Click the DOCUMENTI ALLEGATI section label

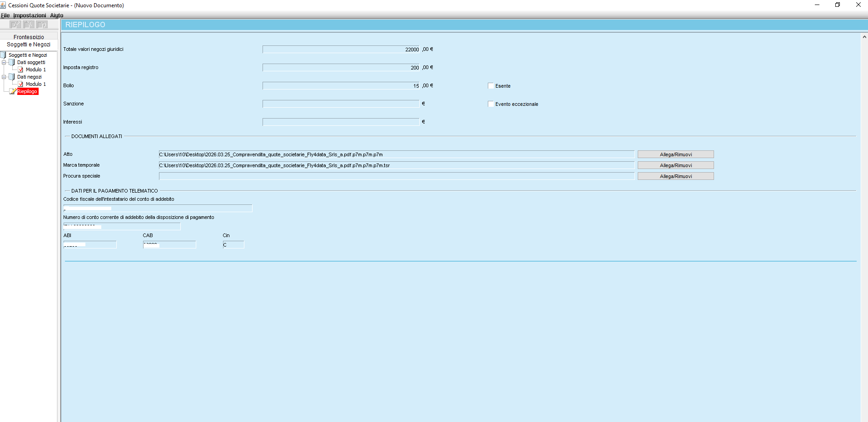click(97, 136)
